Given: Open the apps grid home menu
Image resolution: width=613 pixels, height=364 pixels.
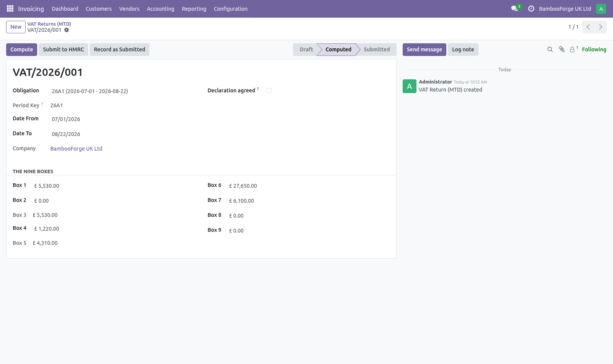Looking at the screenshot, I should coord(10,8).
